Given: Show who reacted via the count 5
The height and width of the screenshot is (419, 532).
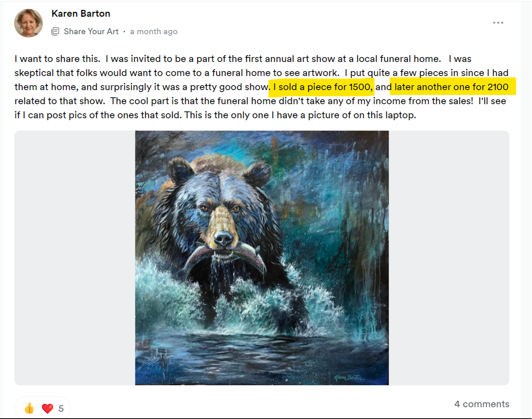Looking at the screenshot, I should (61, 408).
